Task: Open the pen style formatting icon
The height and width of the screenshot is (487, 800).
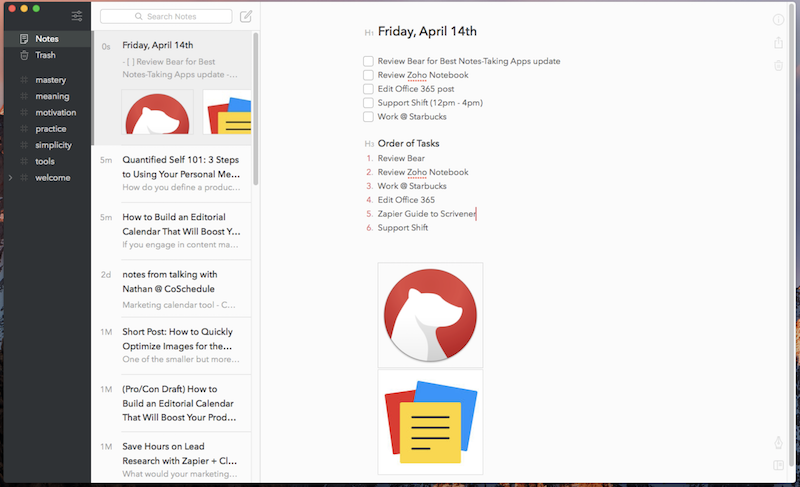Action: tap(779, 443)
